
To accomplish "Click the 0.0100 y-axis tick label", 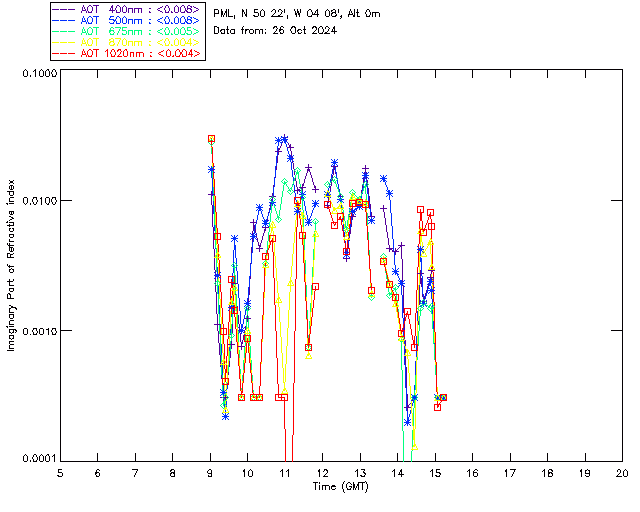I will pyautogui.click(x=39, y=201).
